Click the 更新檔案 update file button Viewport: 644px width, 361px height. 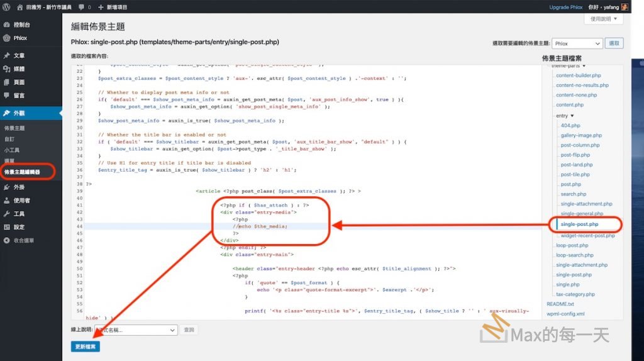click(x=86, y=347)
